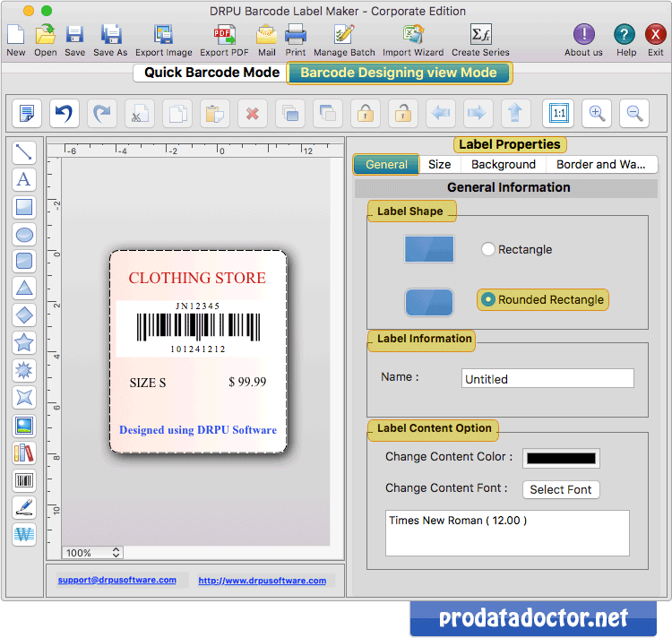Image resolution: width=672 pixels, height=638 pixels.
Task: Select the Text tool
Action: pos(24,179)
